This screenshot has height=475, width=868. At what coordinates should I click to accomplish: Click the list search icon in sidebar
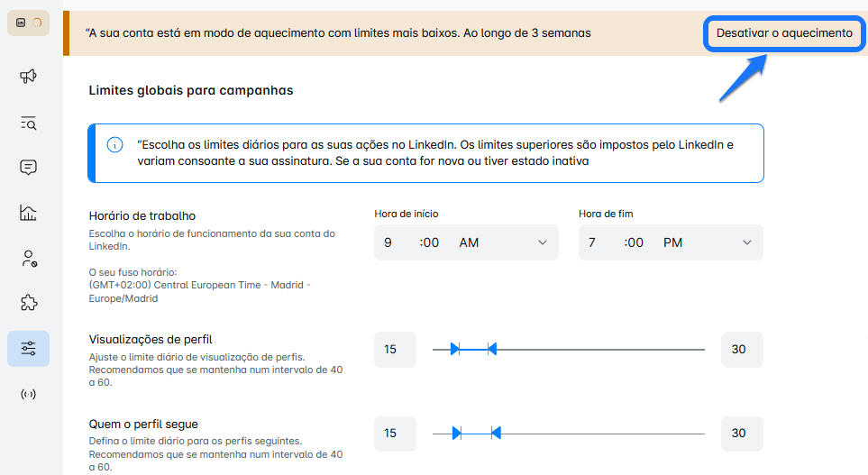coord(28,123)
